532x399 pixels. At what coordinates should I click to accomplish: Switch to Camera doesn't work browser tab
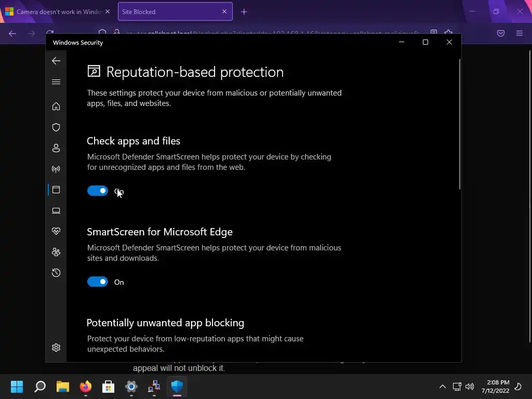click(x=58, y=11)
